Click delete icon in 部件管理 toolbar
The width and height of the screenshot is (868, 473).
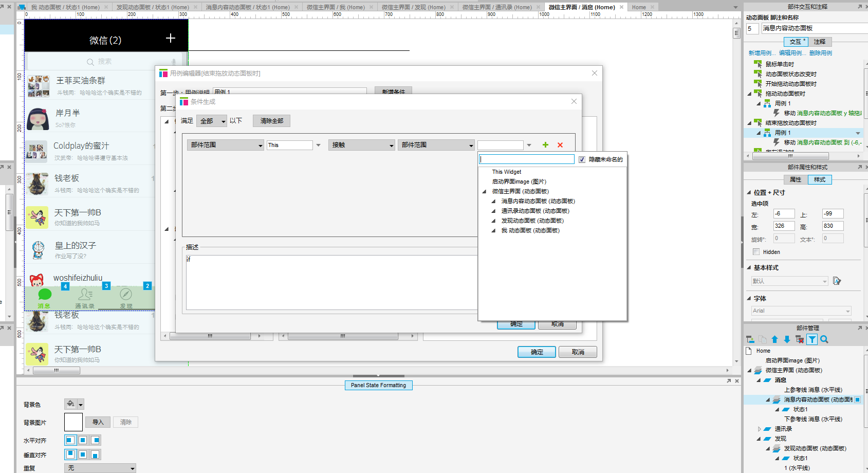coord(800,339)
